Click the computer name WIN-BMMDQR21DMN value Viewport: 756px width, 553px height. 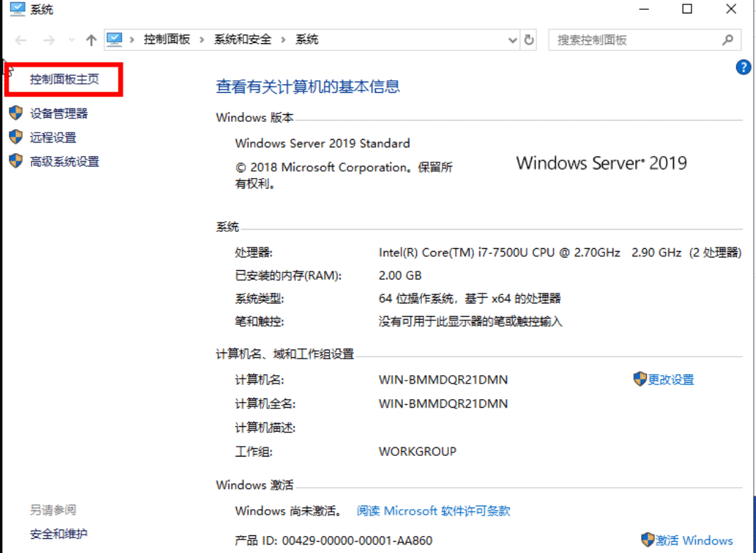pyautogui.click(x=443, y=380)
